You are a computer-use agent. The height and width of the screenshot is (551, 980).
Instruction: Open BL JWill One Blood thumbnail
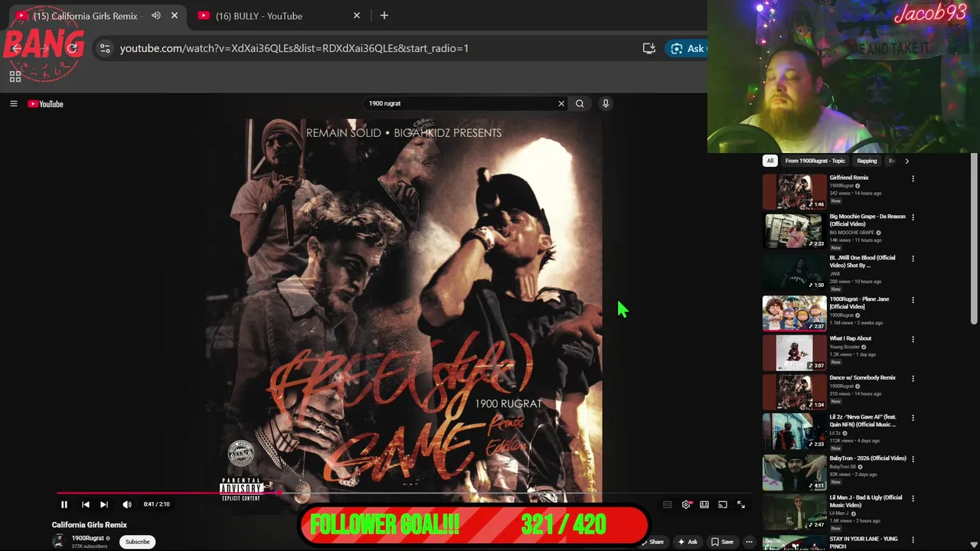pyautogui.click(x=794, y=272)
